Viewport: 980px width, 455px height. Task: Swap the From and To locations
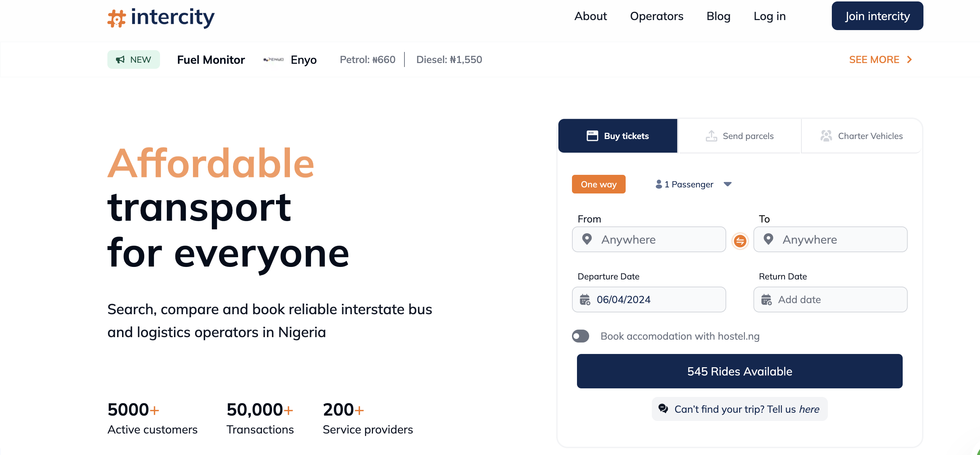click(739, 241)
